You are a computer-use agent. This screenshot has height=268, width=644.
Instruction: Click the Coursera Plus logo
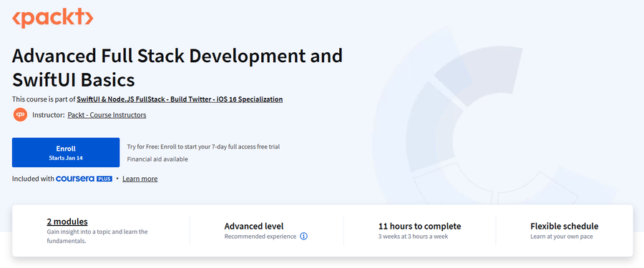[x=84, y=179]
